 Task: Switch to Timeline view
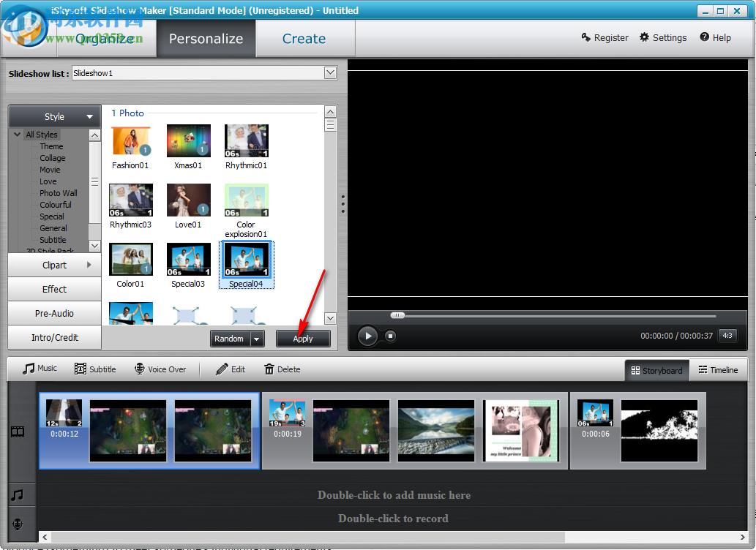coord(719,370)
